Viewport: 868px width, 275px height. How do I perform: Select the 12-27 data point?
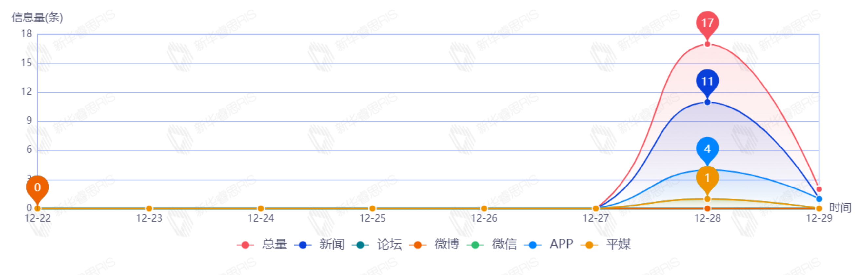(x=596, y=208)
